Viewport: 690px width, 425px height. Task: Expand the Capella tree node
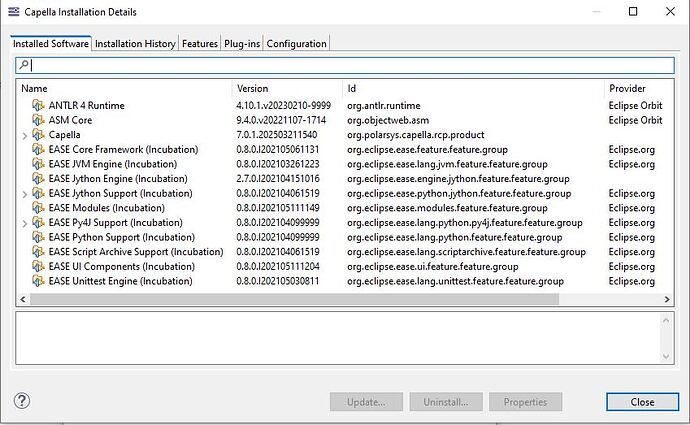pyautogui.click(x=25, y=136)
